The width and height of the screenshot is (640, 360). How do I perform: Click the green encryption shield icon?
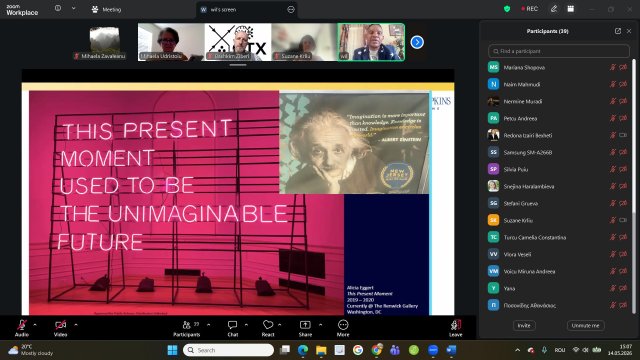coord(507,9)
